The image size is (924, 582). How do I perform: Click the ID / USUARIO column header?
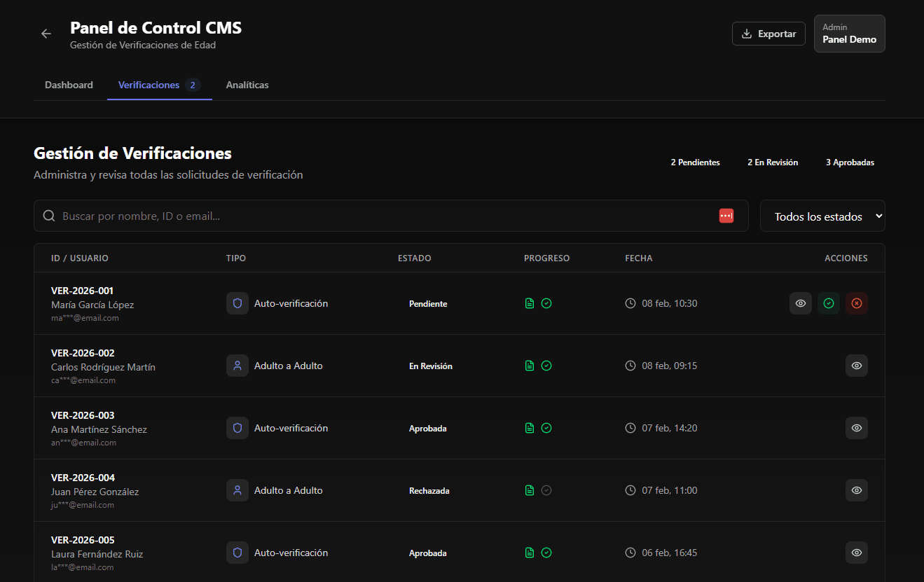click(x=80, y=258)
